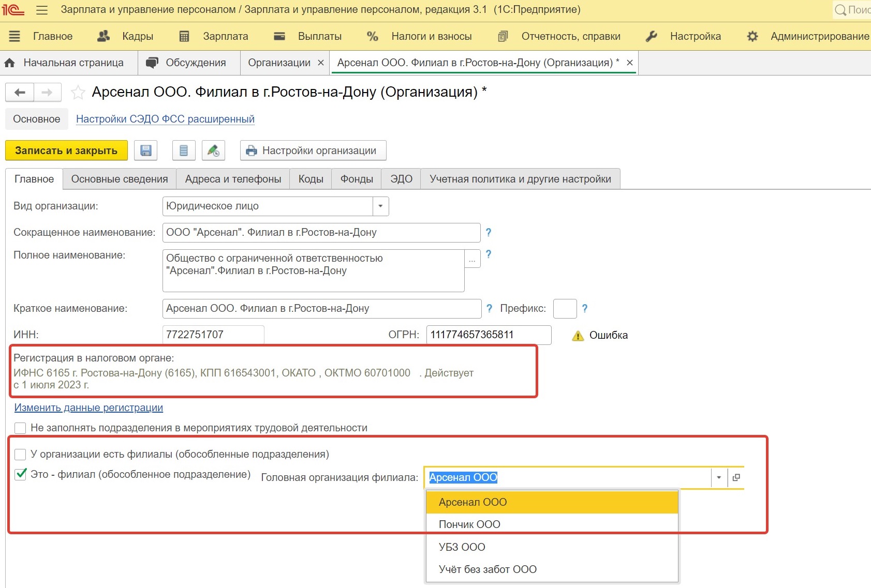The width and height of the screenshot is (871, 588).
Task: Click the Краткое наименование field
Action: 322,308
